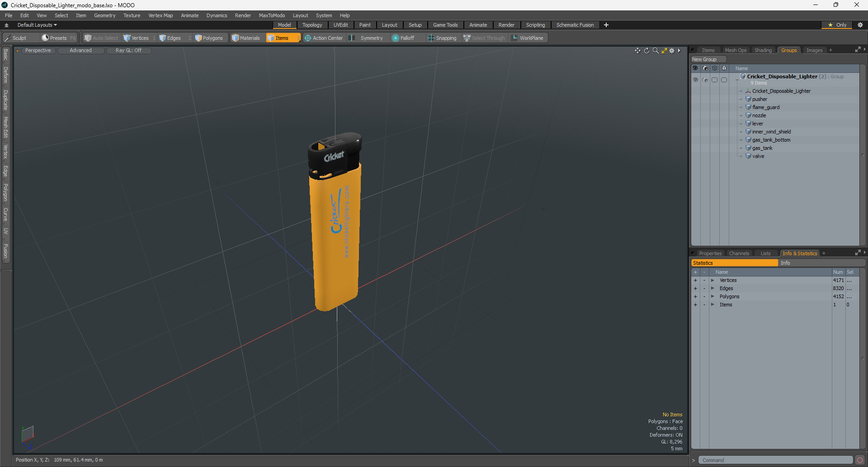Add a new layout tab with plus
868x467 pixels.
(606, 25)
